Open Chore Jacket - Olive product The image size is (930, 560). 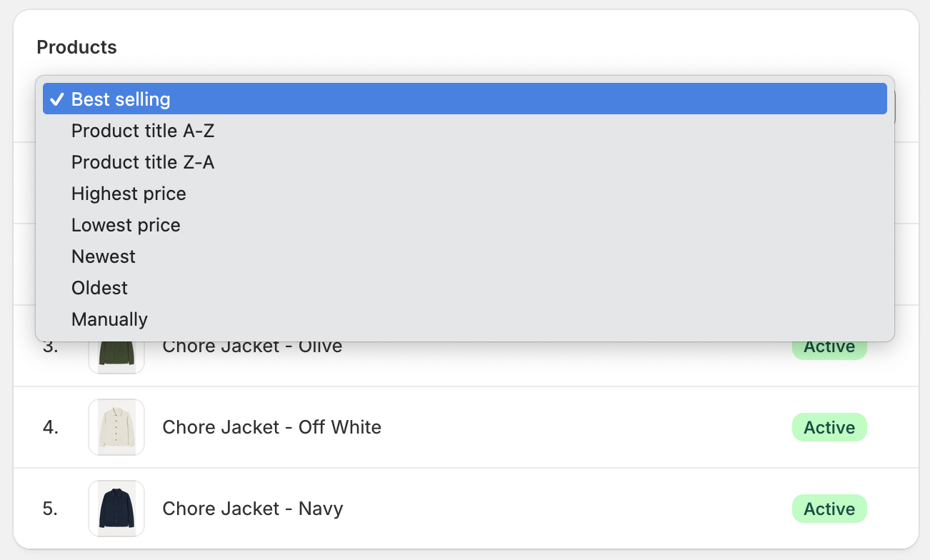(x=252, y=348)
